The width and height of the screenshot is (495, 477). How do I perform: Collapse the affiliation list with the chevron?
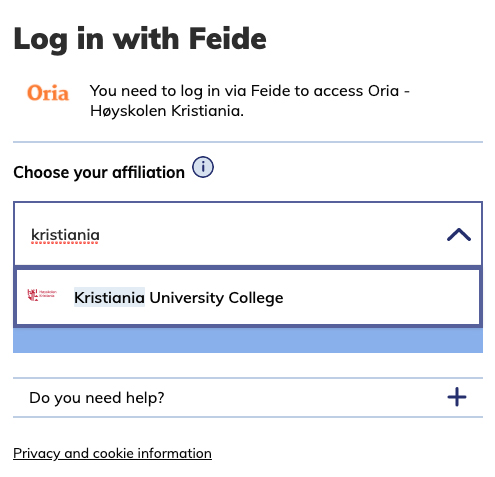[459, 235]
